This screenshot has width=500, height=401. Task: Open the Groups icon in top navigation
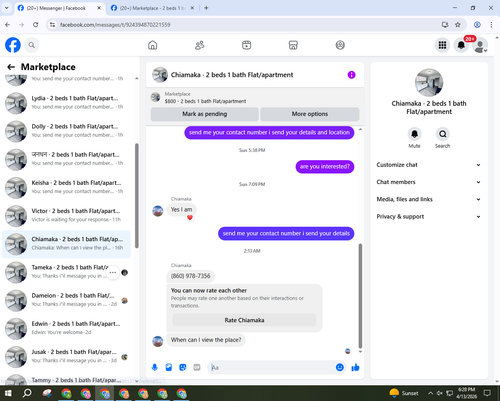340,45
